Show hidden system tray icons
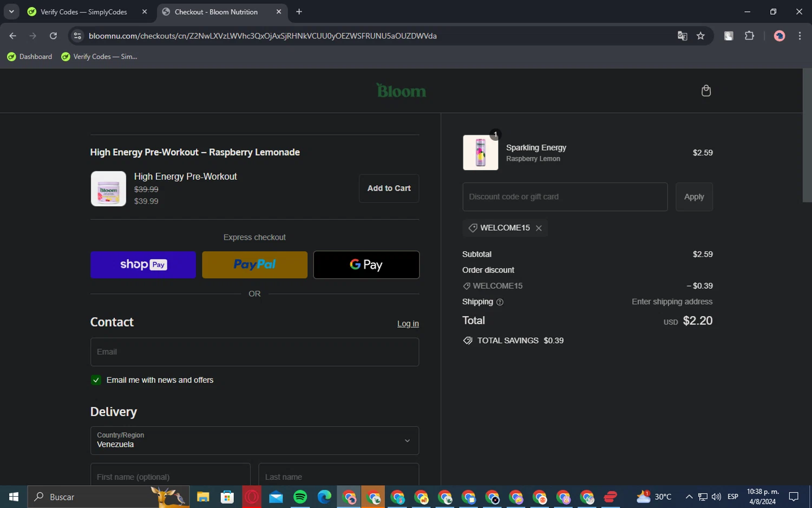 click(x=689, y=497)
